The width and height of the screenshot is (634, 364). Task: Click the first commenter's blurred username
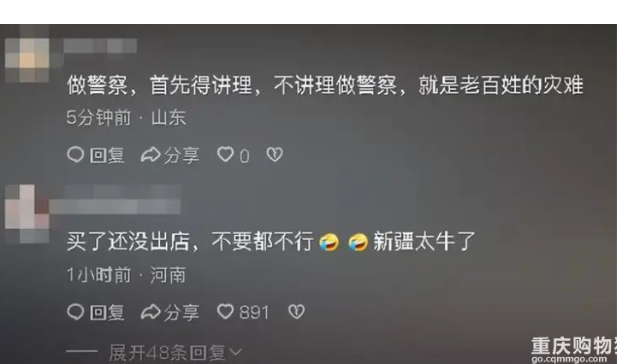coord(100,45)
